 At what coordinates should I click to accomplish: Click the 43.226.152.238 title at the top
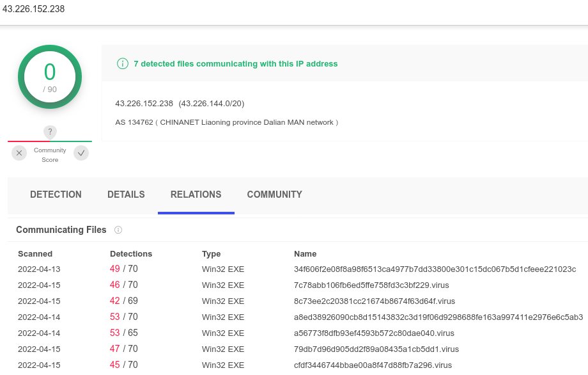(x=33, y=9)
